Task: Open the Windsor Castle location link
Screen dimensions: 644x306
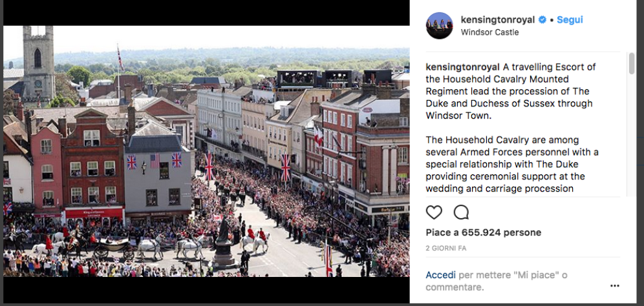Action: point(489,32)
